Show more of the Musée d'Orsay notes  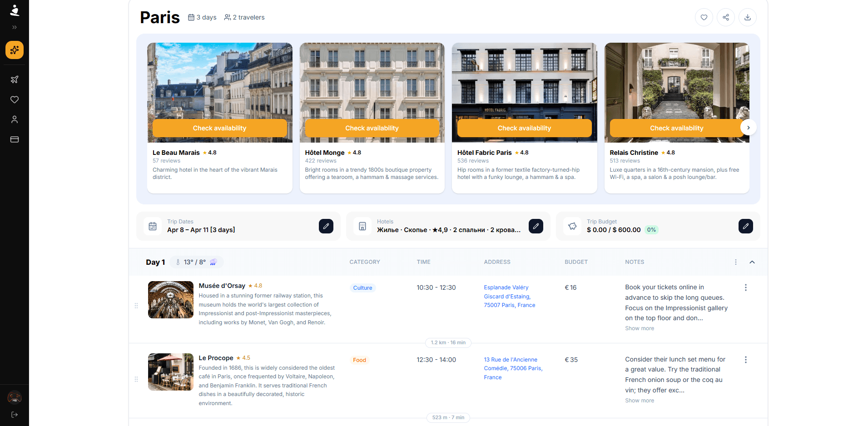click(x=639, y=328)
